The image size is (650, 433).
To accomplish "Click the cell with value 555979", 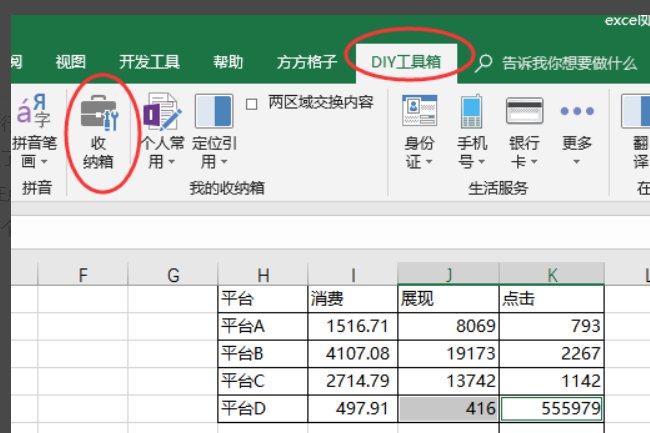I will point(551,409).
